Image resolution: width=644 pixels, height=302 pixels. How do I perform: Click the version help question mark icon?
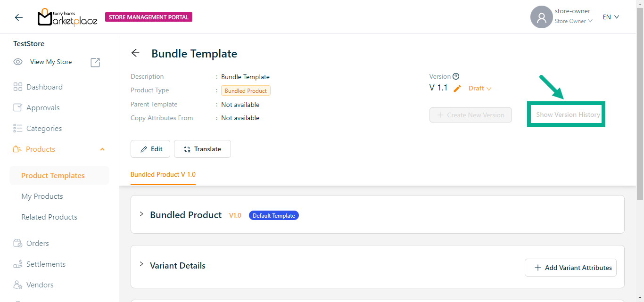[x=456, y=76]
